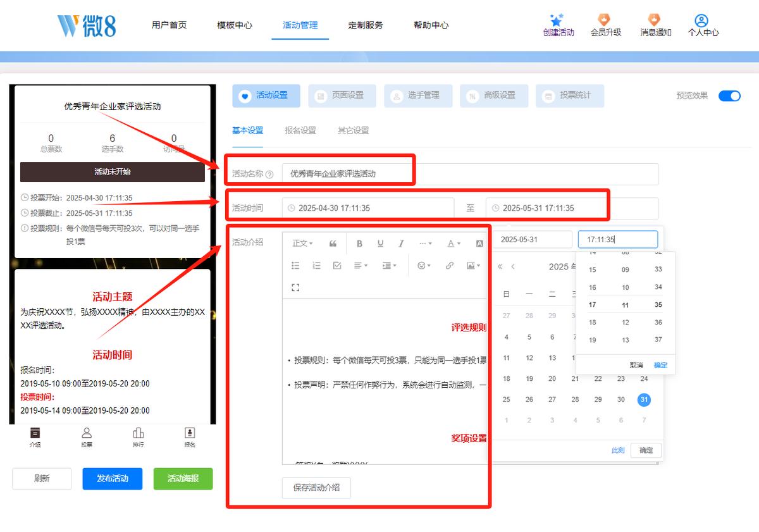Click 此刻 link in date picker

click(618, 450)
